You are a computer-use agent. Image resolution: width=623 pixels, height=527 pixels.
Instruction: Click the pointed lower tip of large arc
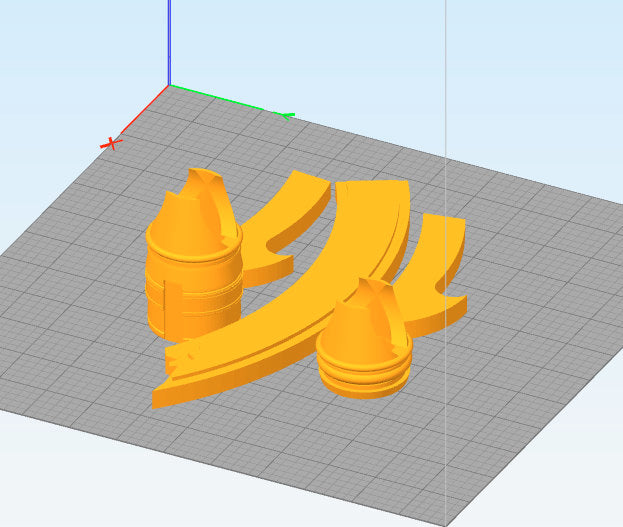(x=158, y=402)
